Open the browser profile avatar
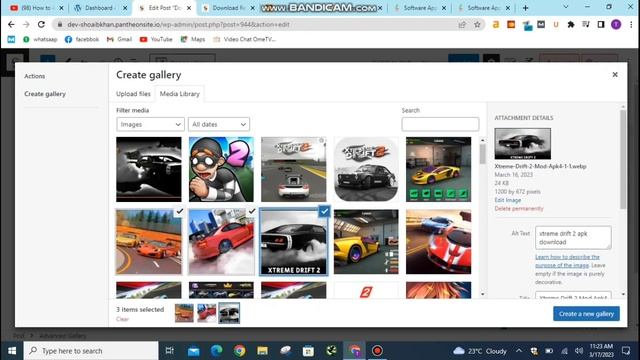Viewport: 640px width, 360px height. pos(616,24)
